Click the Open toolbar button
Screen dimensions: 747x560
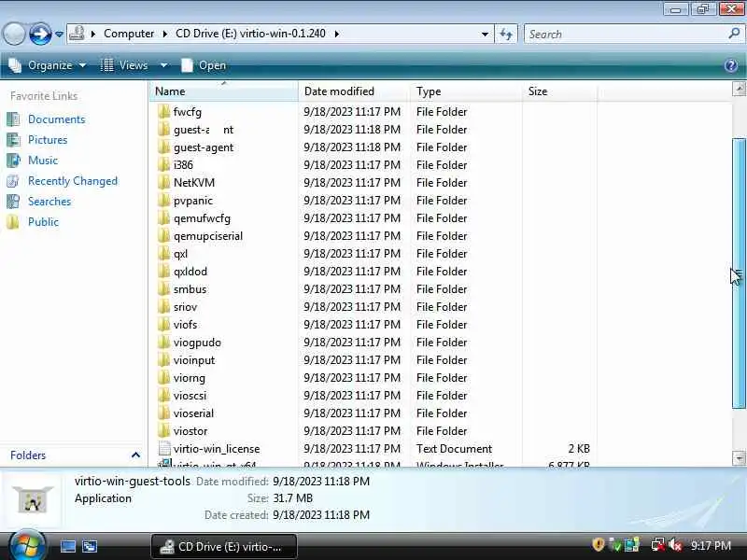tap(204, 65)
